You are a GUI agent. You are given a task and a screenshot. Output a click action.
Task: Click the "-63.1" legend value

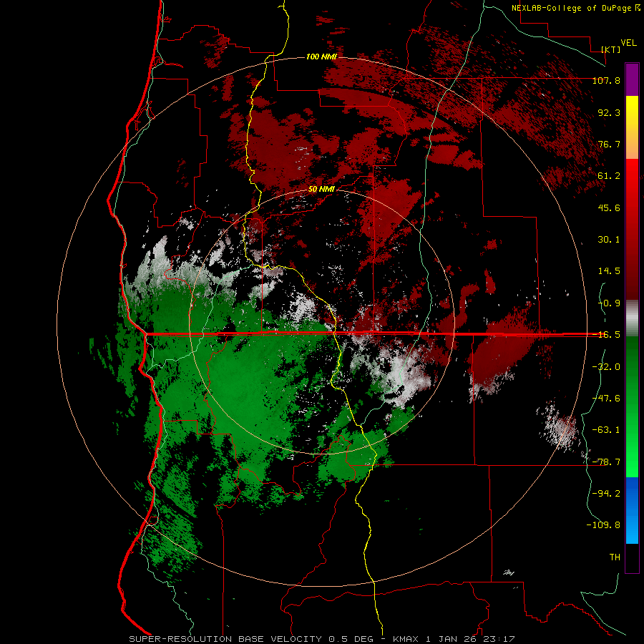tap(606, 430)
